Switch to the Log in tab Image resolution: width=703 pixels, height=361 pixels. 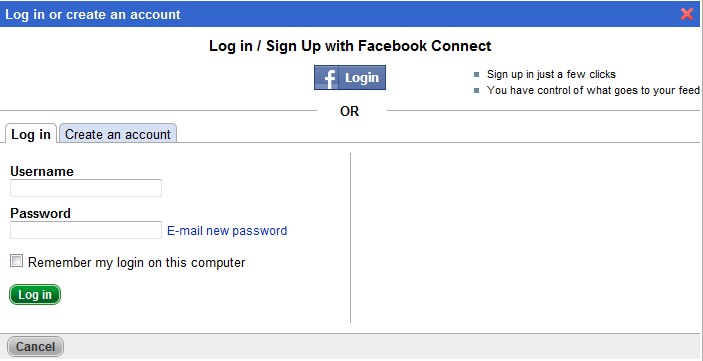30,134
